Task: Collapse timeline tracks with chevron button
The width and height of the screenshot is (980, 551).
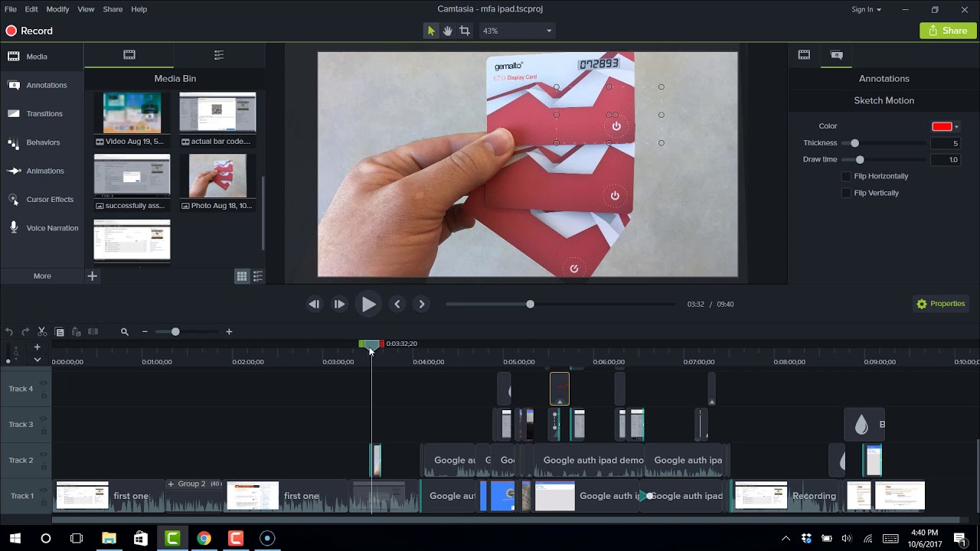Action: 37,360
